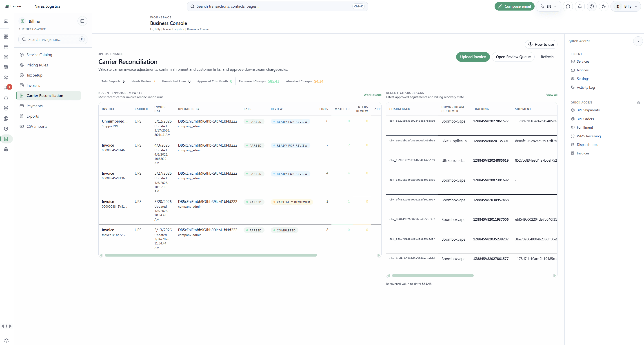Open the dashboard grid icon in rail
Image resolution: width=644 pixels, height=345 pixels.
click(x=6, y=36)
